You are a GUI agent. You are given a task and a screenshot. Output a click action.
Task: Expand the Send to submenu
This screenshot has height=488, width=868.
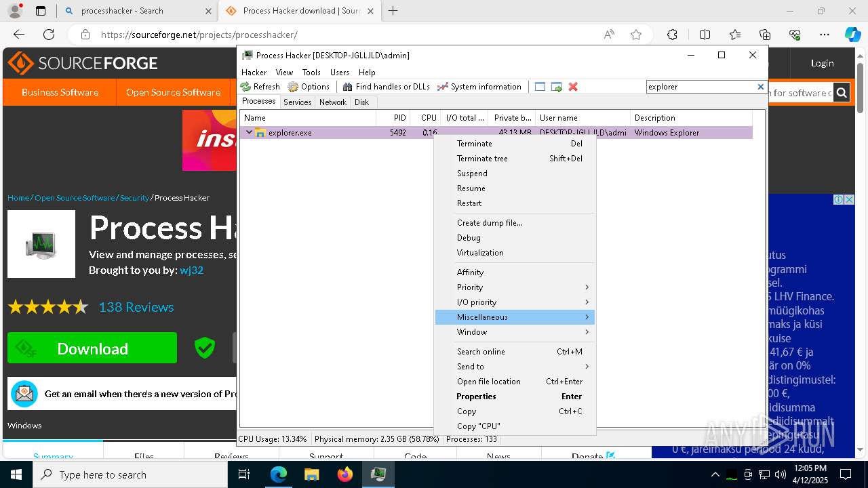click(515, 367)
